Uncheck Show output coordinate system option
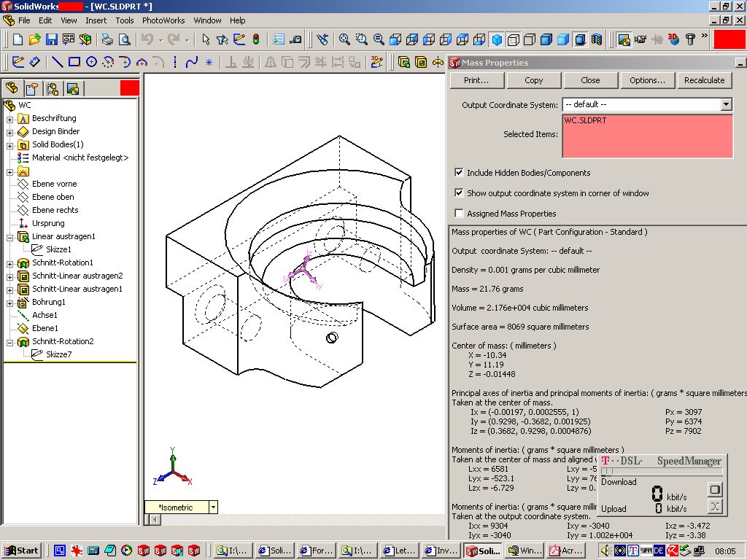 tap(459, 193)
